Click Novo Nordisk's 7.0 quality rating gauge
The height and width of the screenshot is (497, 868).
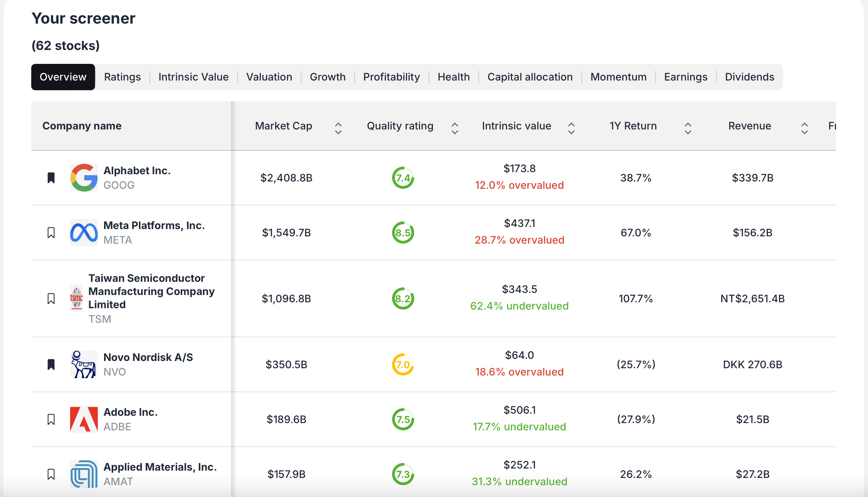(x=403, y=364)
